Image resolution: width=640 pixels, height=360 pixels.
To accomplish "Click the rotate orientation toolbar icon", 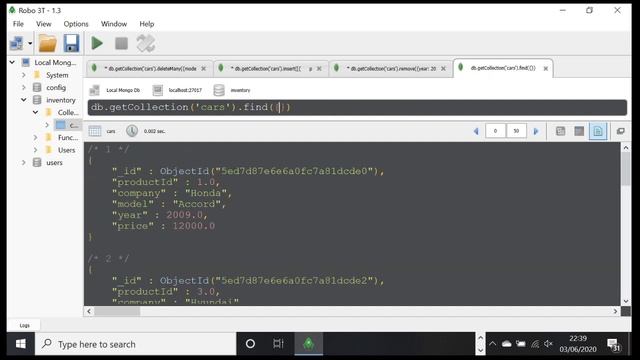I will (146, 43).
